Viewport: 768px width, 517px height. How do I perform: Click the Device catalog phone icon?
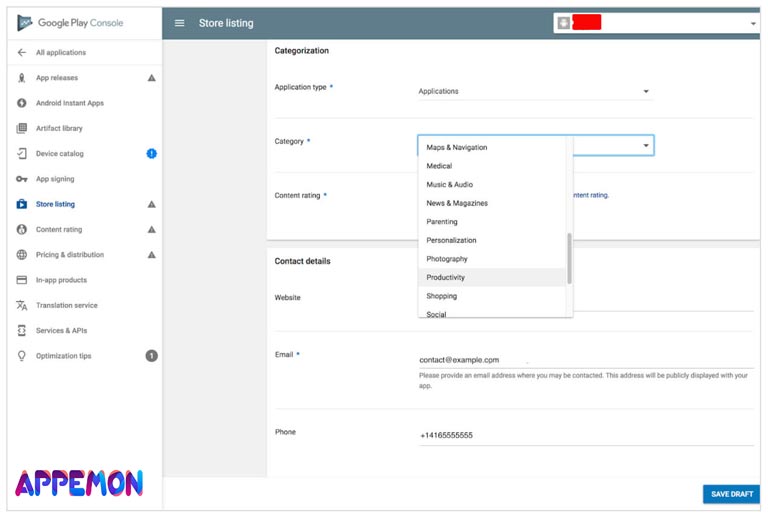(22, 154)
